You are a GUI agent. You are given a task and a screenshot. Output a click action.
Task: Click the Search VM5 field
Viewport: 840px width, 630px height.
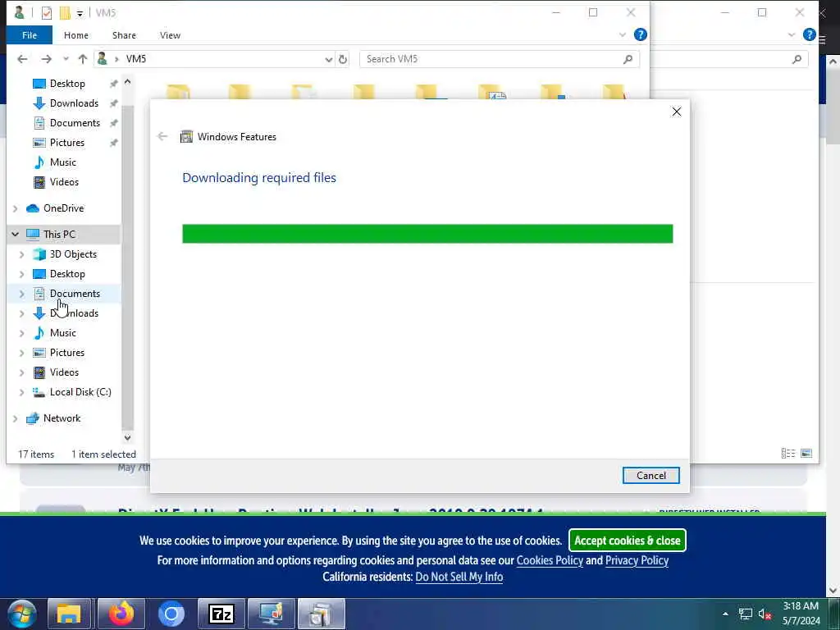tap(500, 59)
